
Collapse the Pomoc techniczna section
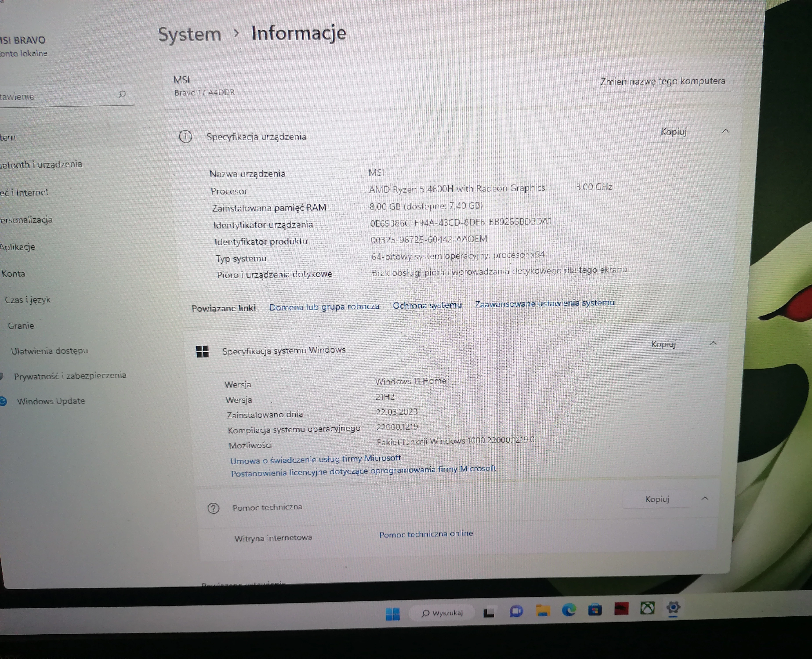click(705, 498)
